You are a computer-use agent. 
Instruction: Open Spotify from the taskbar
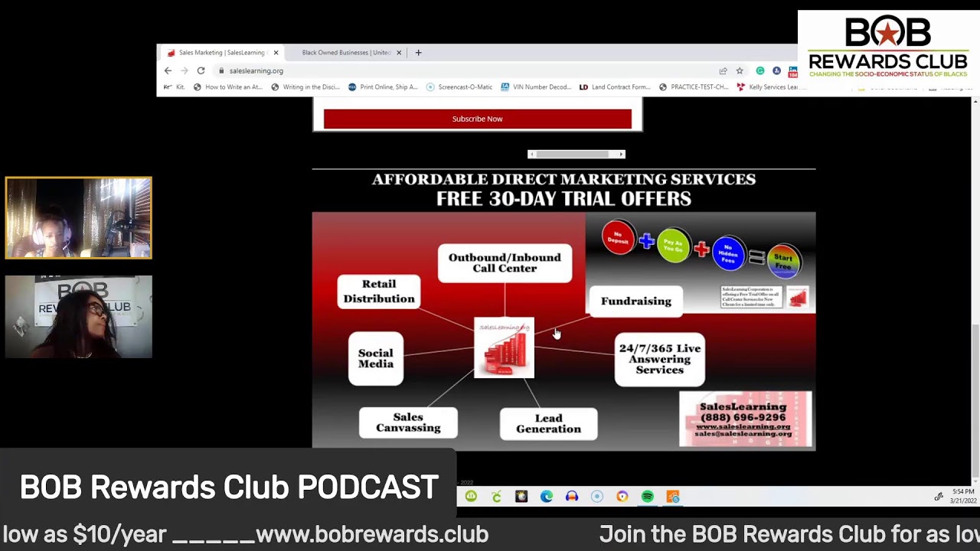coord(648,497)
